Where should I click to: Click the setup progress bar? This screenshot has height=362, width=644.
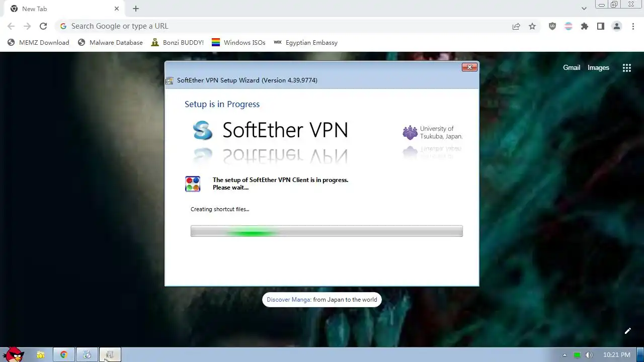[x=327, y=231]
